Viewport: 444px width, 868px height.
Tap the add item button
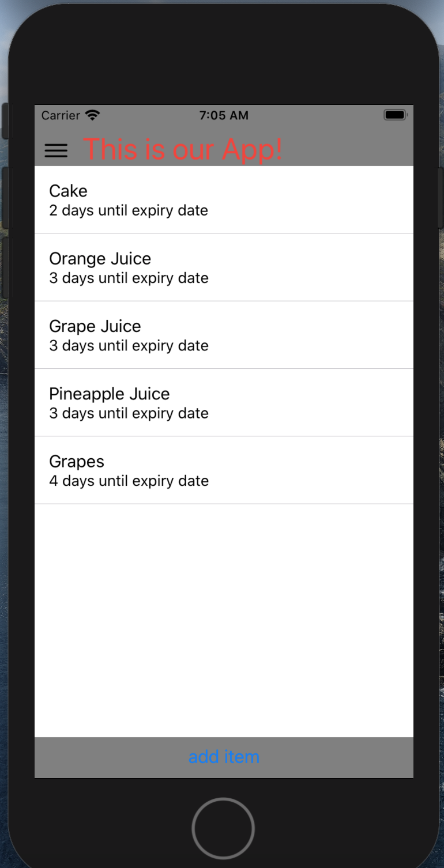pos(224,757)
